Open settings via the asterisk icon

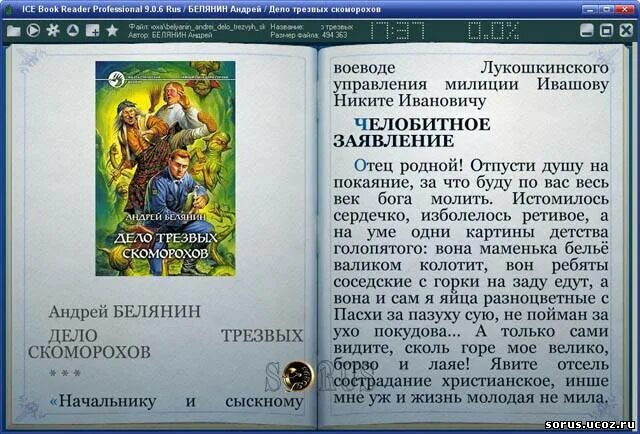[53, 30]
